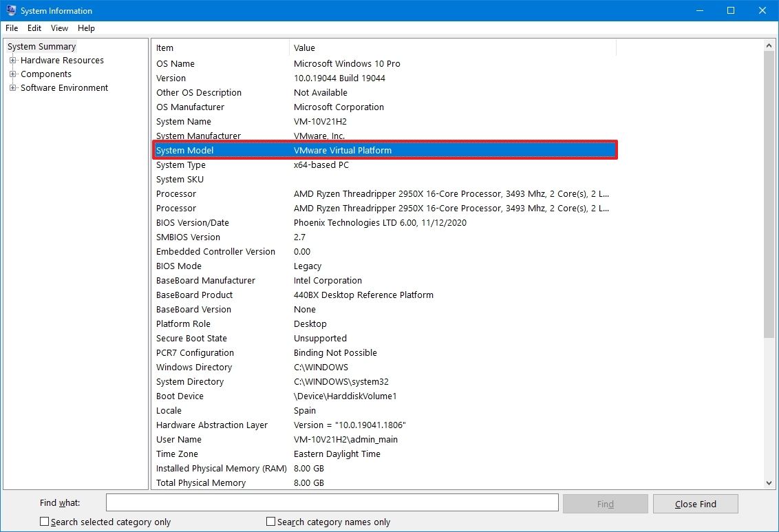The height and width of the screenshot is (532, 779).
Task: Click the Find button
Action: [x=605, y=504]
